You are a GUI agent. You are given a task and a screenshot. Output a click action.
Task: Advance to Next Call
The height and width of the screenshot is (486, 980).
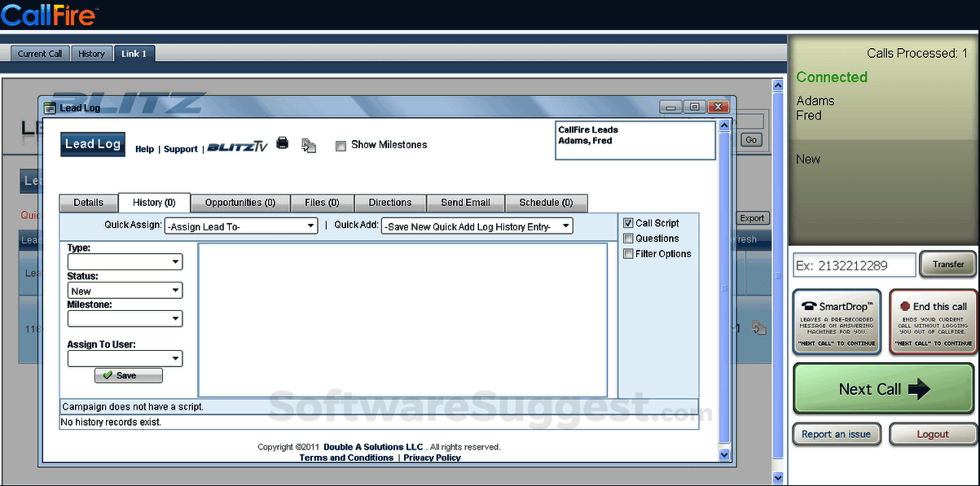click(883, 388)
